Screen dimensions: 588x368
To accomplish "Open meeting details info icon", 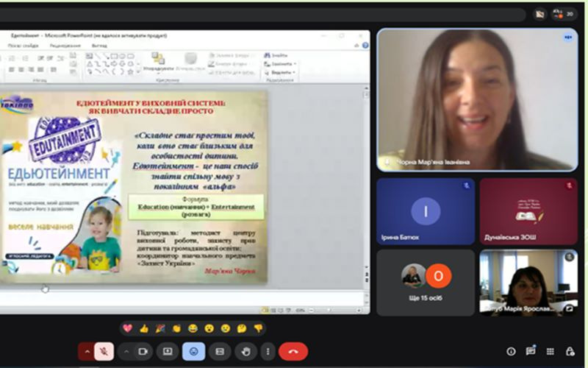I will pyautogui.click(x=511, y=352).
